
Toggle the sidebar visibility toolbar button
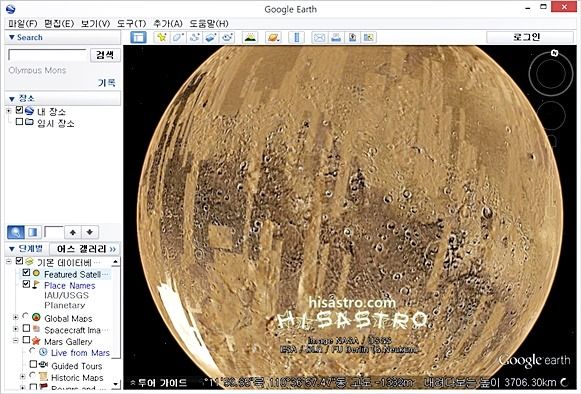click(x=139, y=37)
